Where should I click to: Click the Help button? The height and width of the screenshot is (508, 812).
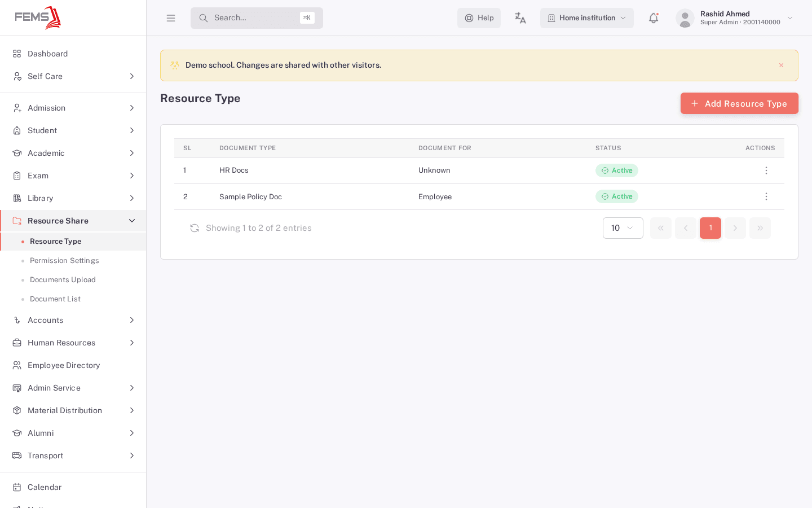pyautogui.click(x=479, y=18)
